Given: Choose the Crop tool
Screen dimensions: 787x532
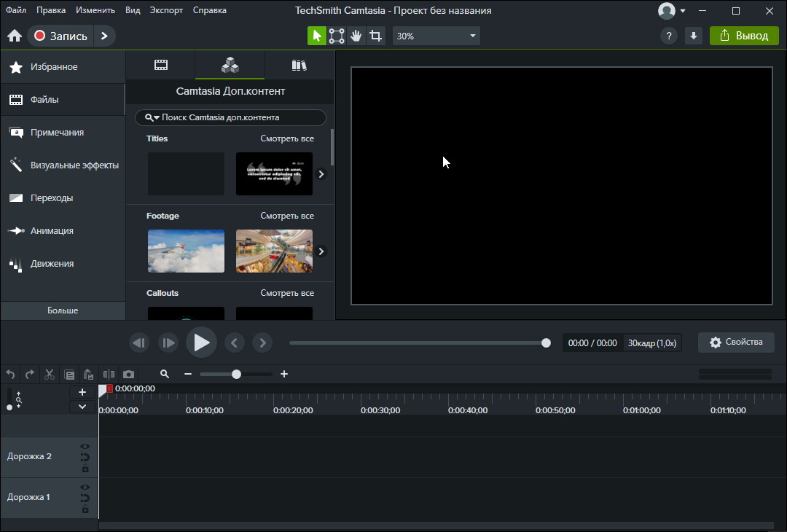Looking at the screenshot, I should [375, 36].
